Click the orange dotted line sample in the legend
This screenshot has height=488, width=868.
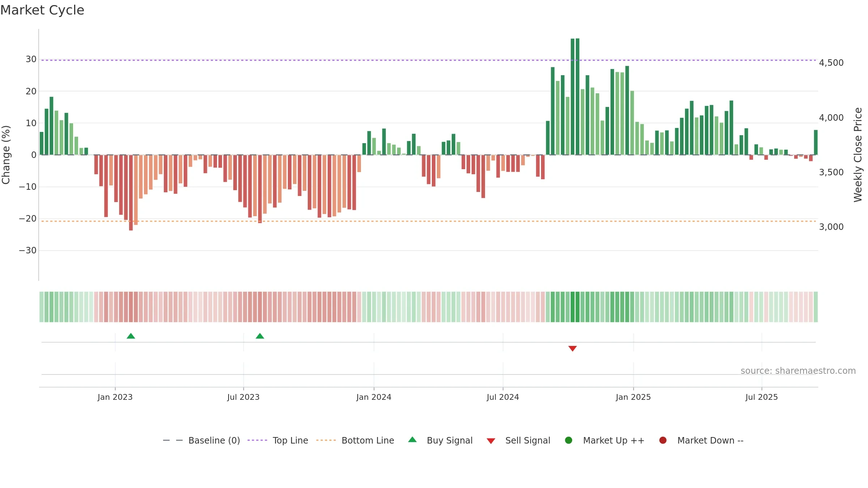326,440
